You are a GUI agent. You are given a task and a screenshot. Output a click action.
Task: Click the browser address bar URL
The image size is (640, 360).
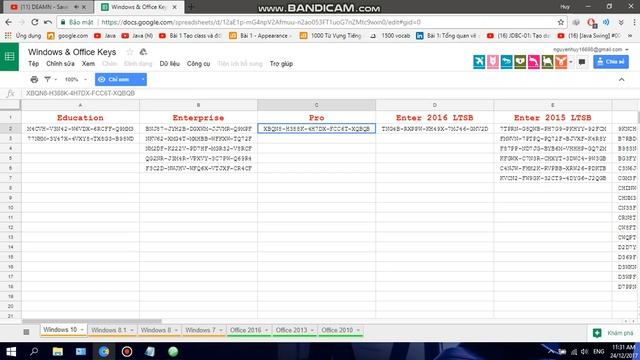261,22
